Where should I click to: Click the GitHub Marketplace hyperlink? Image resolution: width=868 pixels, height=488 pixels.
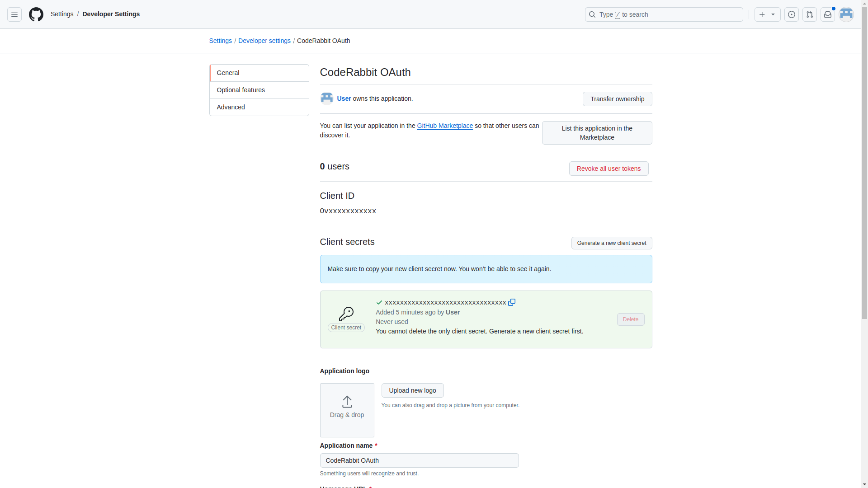coord(445,126)
